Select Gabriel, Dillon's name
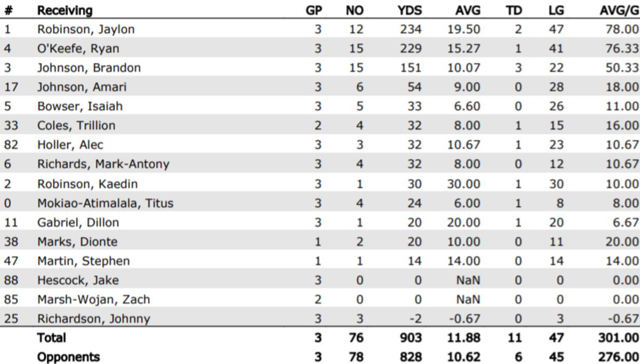The image size is (640, 364). coord(78,222)
